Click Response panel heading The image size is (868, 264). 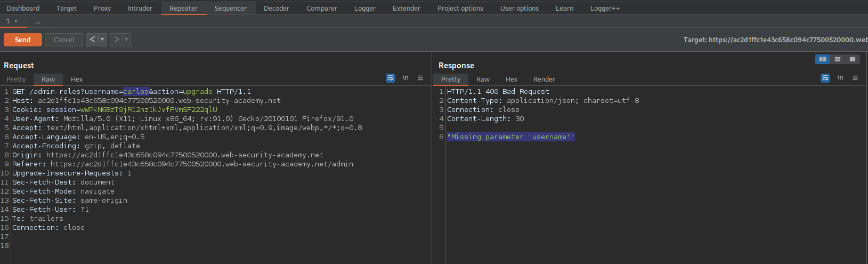coord(456,65)
